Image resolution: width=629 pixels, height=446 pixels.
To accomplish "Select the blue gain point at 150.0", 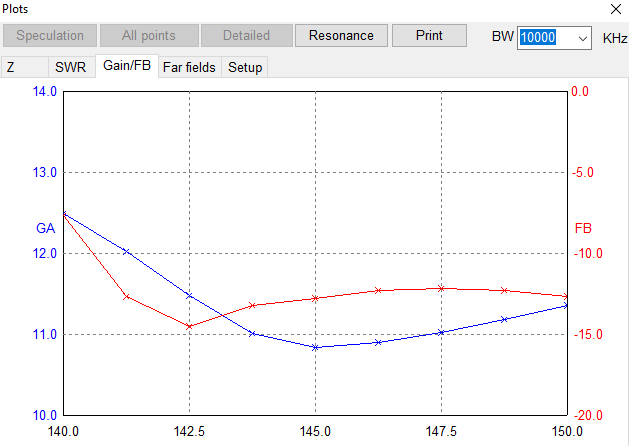I will (566, 306).
